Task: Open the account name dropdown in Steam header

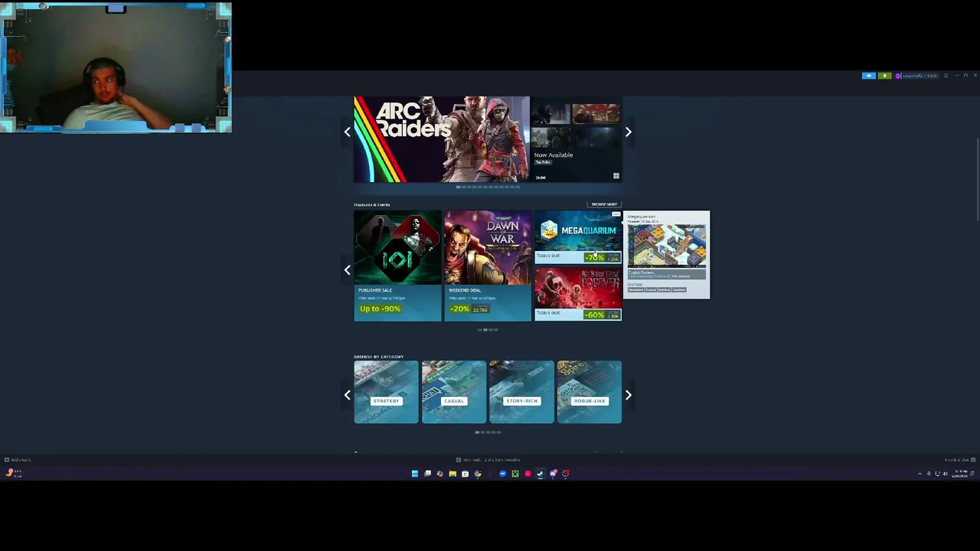Action: 920,76
